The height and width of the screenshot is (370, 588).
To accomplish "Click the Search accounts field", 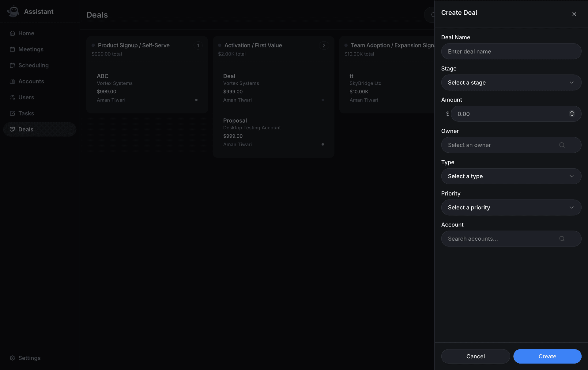I will (x=511, y=239).
